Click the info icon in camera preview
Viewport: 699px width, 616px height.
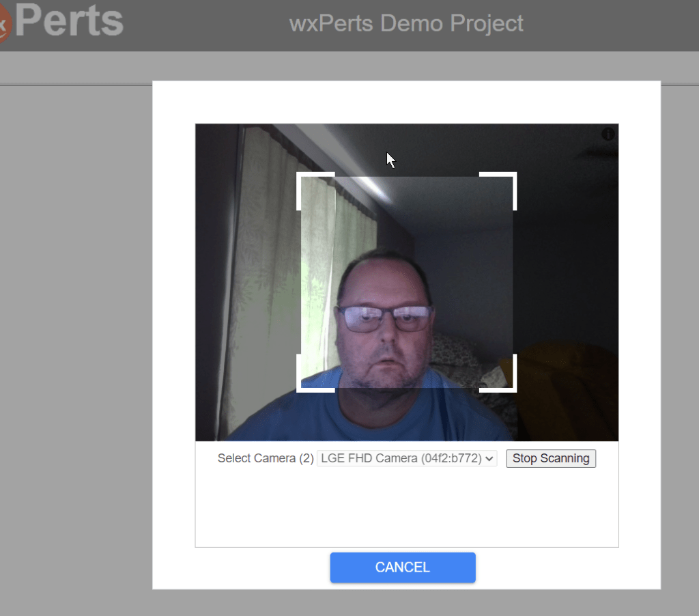point(608,135)
